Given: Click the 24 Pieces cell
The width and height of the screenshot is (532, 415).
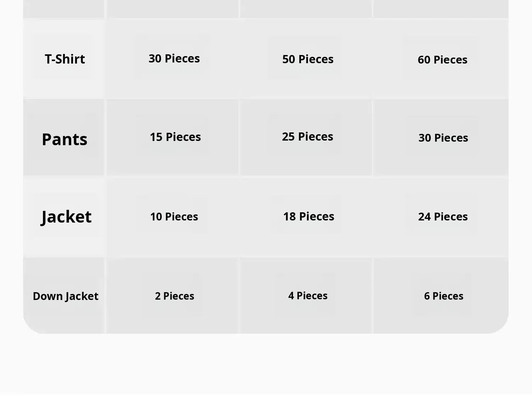Looking at the screenshot, I should click(443, 217).
